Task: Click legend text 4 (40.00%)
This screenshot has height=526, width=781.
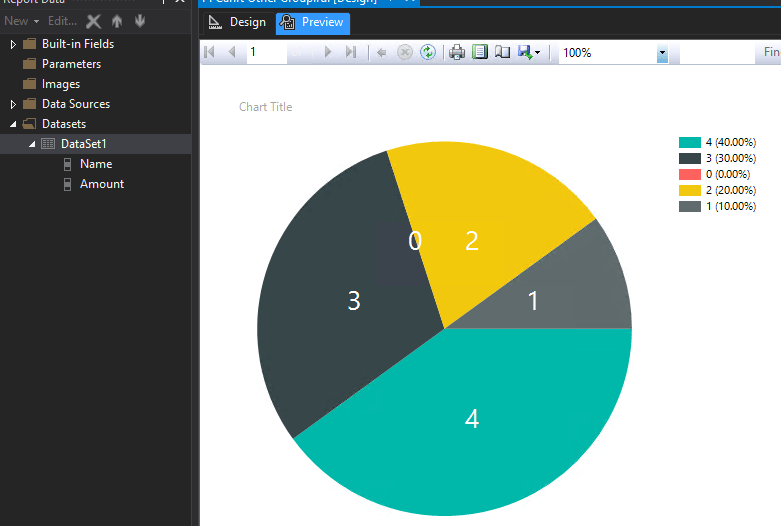Action: point(731,142)
